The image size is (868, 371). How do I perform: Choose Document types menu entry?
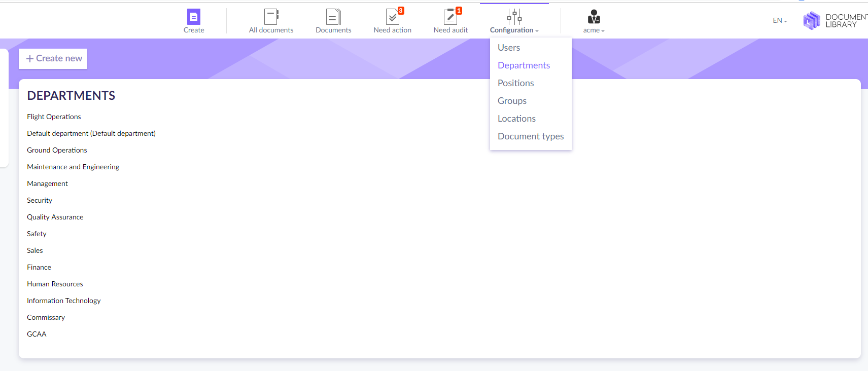click(531, 136)
